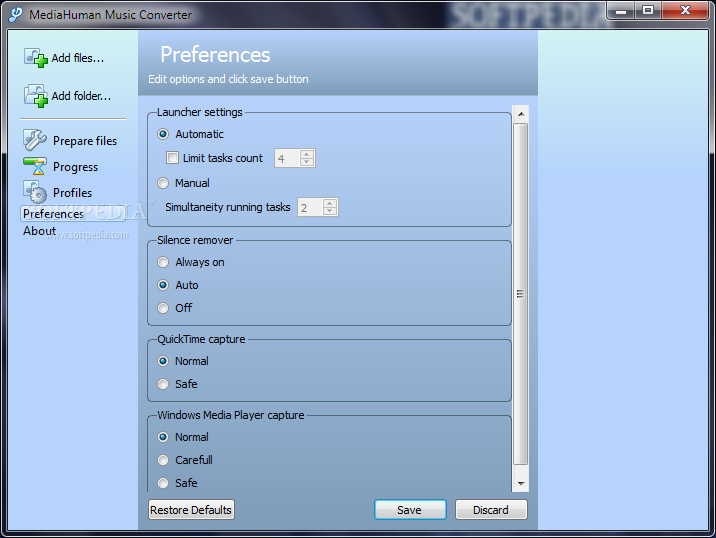Click the Prepare files wrench icon
716x538 pixels.
pos(35,140)
